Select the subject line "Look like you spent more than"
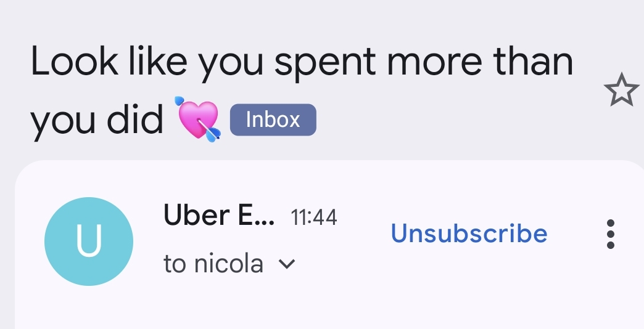The image size is (644, 329). click(x=302, y=63)
